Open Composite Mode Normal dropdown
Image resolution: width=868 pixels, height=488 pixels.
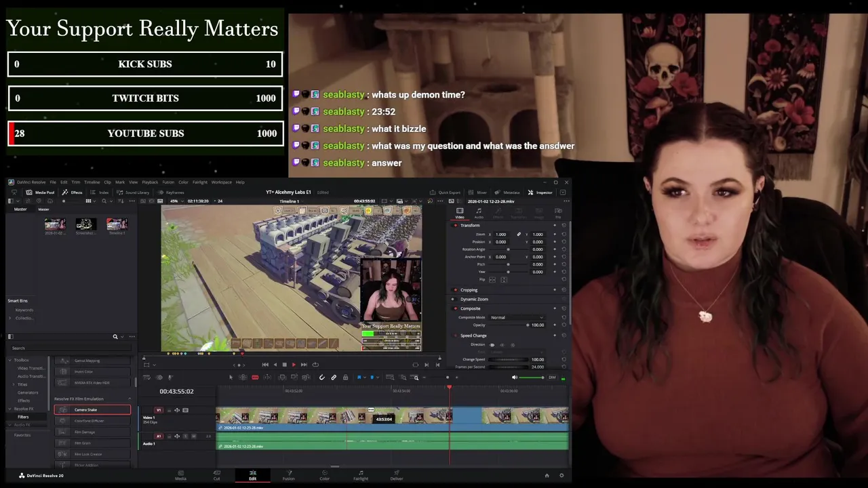[x=517, y=317]
